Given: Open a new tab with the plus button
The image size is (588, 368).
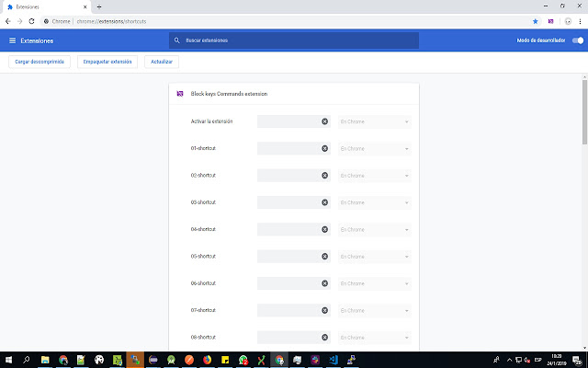Looking at the screenshot, I should 99,6.
